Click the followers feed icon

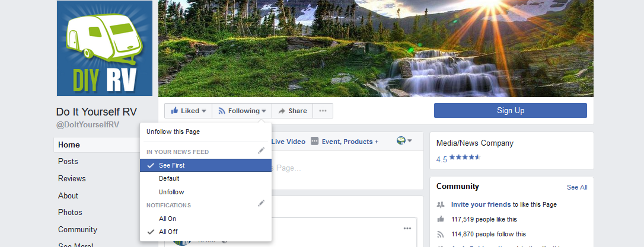coord(441,235)
